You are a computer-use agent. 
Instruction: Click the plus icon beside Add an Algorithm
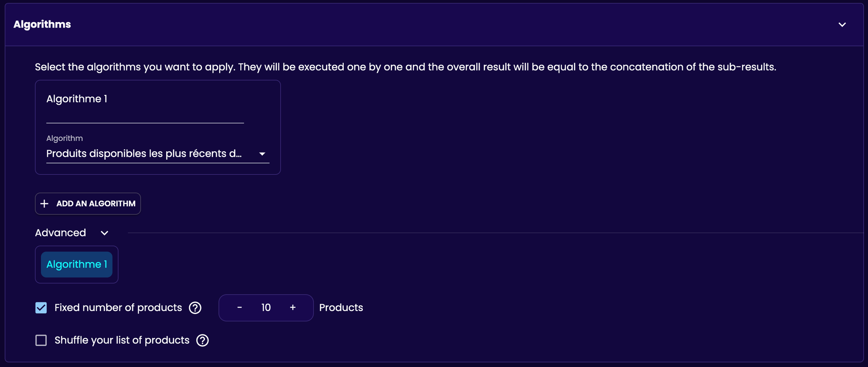click(x=44, y=204)
